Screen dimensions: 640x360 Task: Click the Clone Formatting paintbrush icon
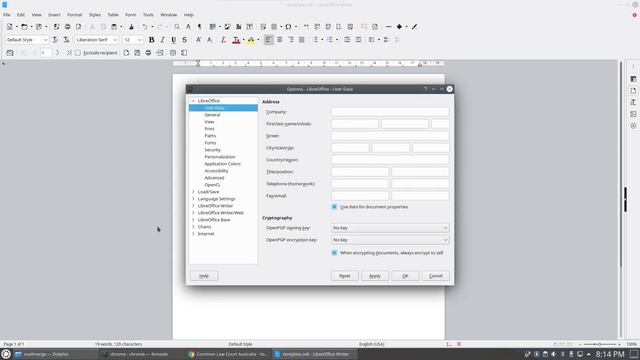point(131,27)
